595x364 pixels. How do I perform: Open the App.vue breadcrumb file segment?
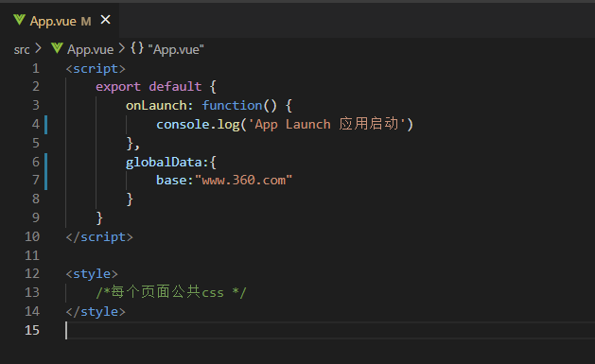[x=90, y=50]
